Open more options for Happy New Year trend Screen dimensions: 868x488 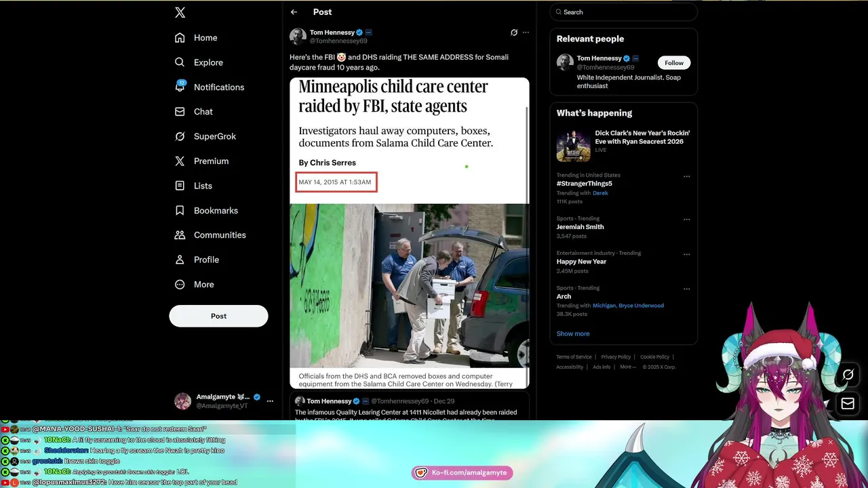(x=686, y=255)
